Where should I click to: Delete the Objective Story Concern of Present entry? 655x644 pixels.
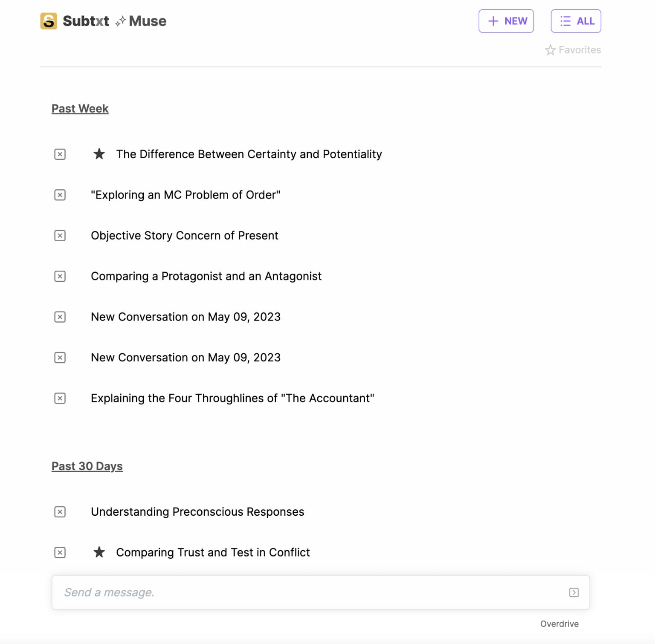click(x=60, y=236)
